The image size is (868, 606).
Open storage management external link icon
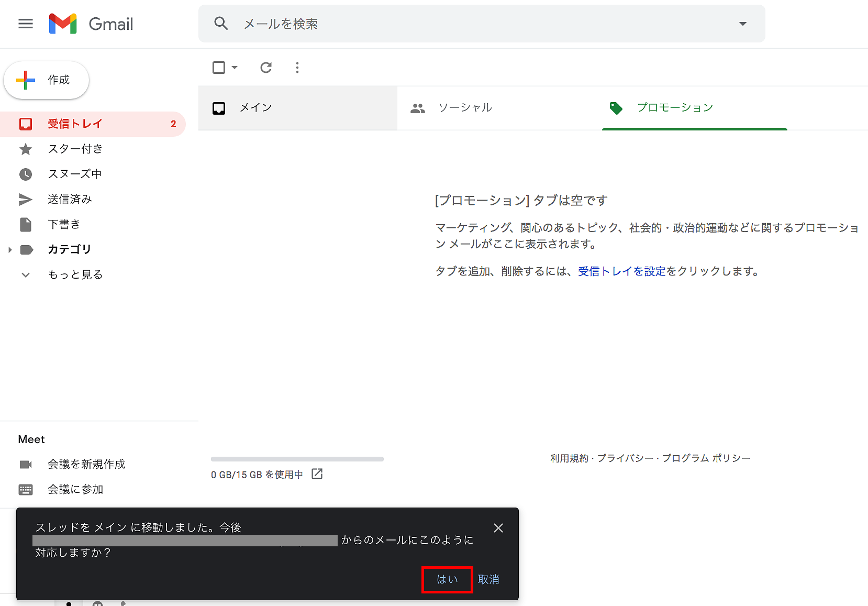pos(317,474)
